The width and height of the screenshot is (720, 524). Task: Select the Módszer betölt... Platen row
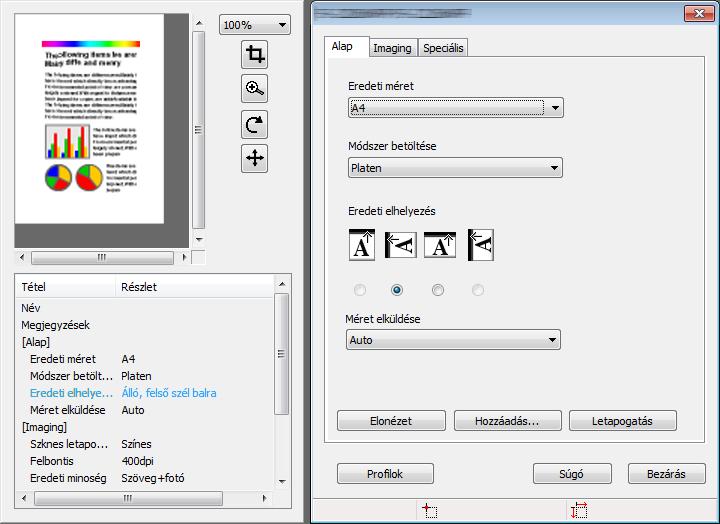(145, 376)
